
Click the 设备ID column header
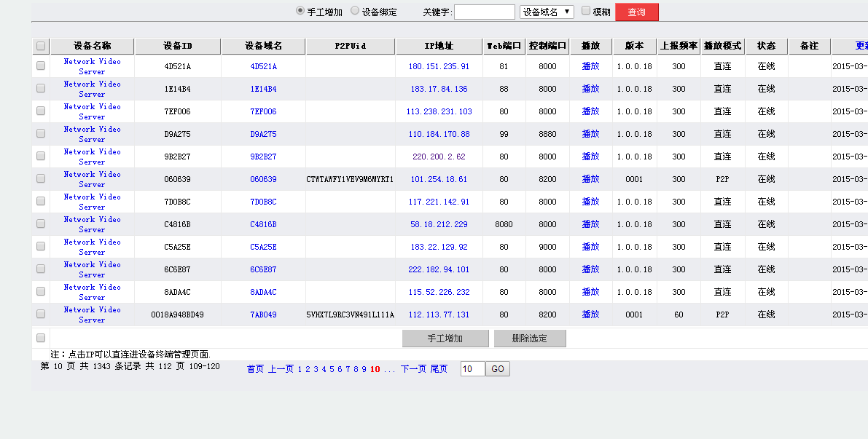point(178,46)
